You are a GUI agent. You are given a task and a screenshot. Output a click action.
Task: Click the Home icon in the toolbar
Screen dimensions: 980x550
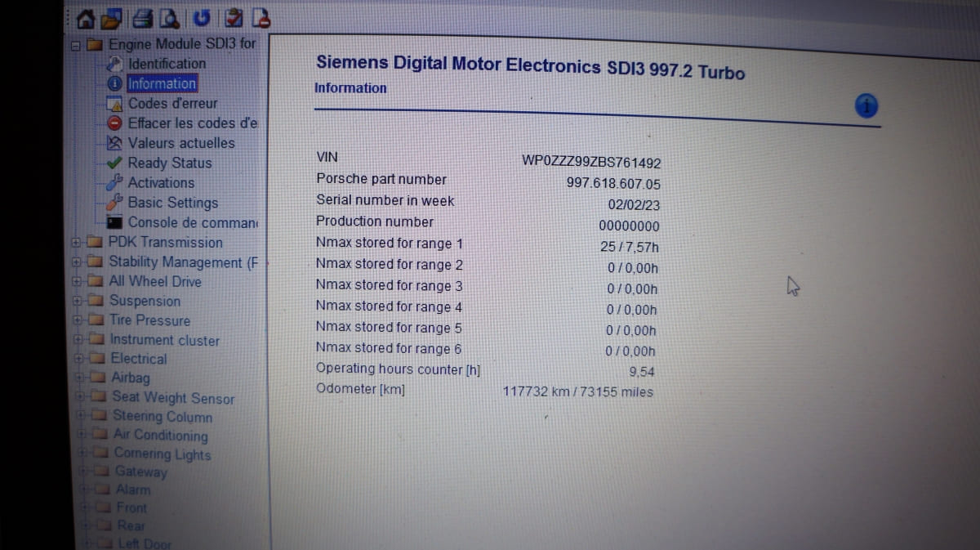coord(85,17)
